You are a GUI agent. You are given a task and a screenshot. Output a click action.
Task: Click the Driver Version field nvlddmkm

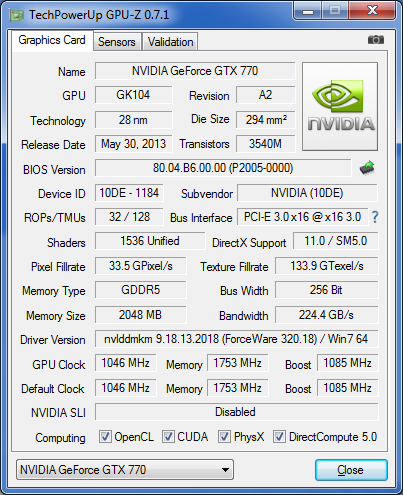coord(237,339)
